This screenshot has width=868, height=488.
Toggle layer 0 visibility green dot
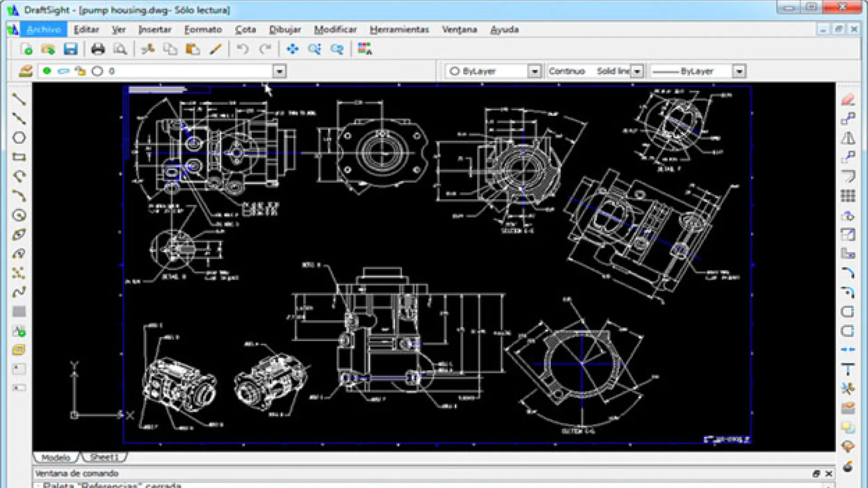point(47,71)
